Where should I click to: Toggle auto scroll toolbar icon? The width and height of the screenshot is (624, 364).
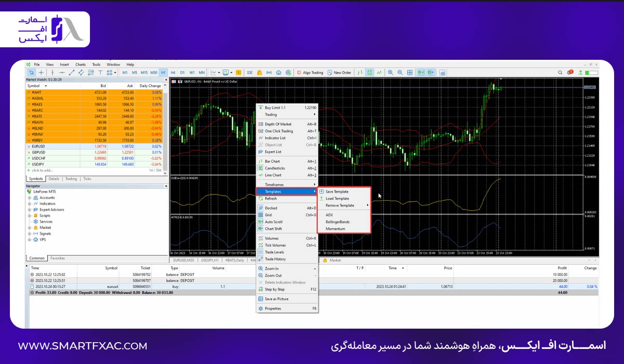[x=421, y=72]
